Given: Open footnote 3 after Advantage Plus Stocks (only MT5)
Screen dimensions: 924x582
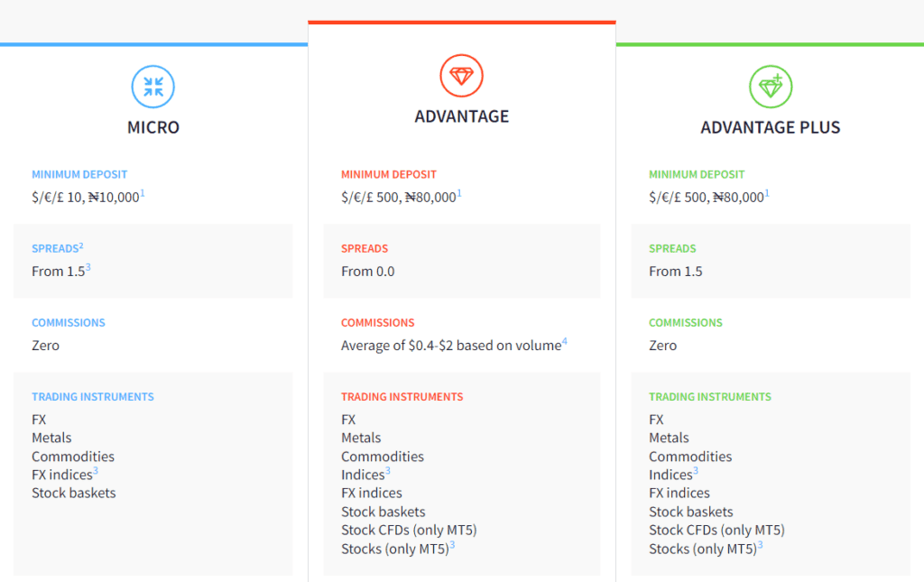Looking at the screenshot, I should (x=760, y=544).
